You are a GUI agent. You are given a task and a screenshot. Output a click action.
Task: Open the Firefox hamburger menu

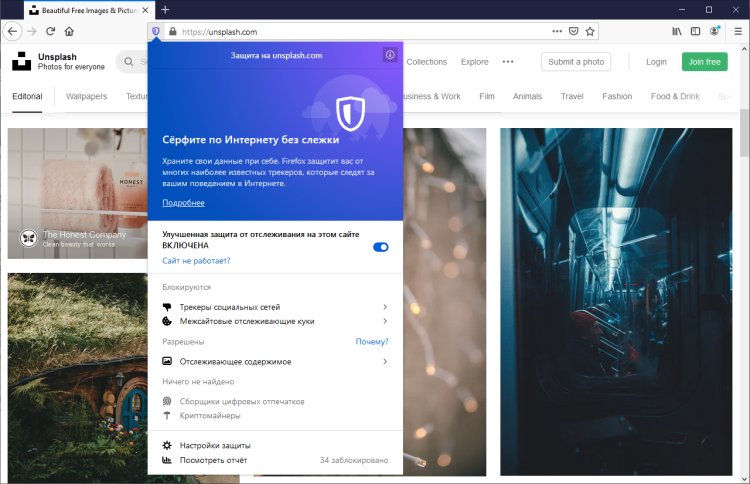coord(738,32)
